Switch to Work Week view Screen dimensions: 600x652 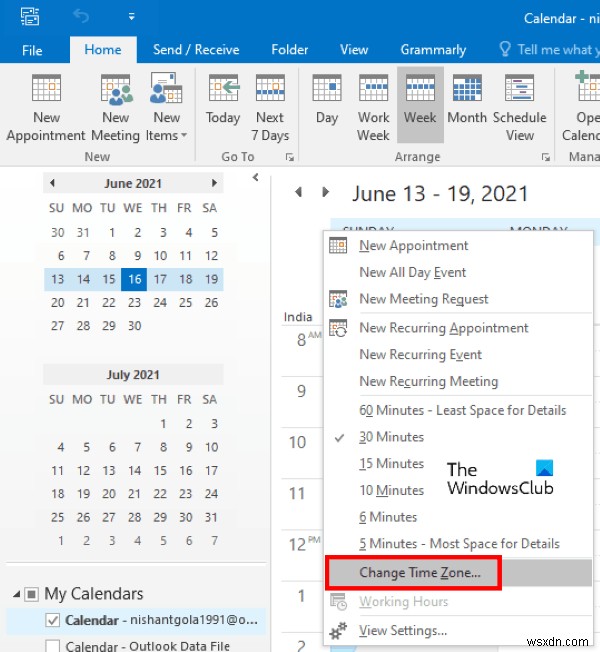point(373,108)
